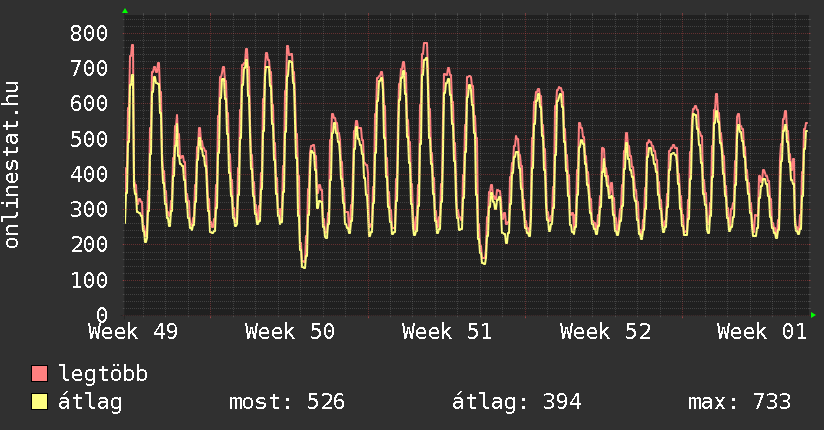Click the 'most: 526' current value
This screenshot has width=824, height=430.
[287, 403]
